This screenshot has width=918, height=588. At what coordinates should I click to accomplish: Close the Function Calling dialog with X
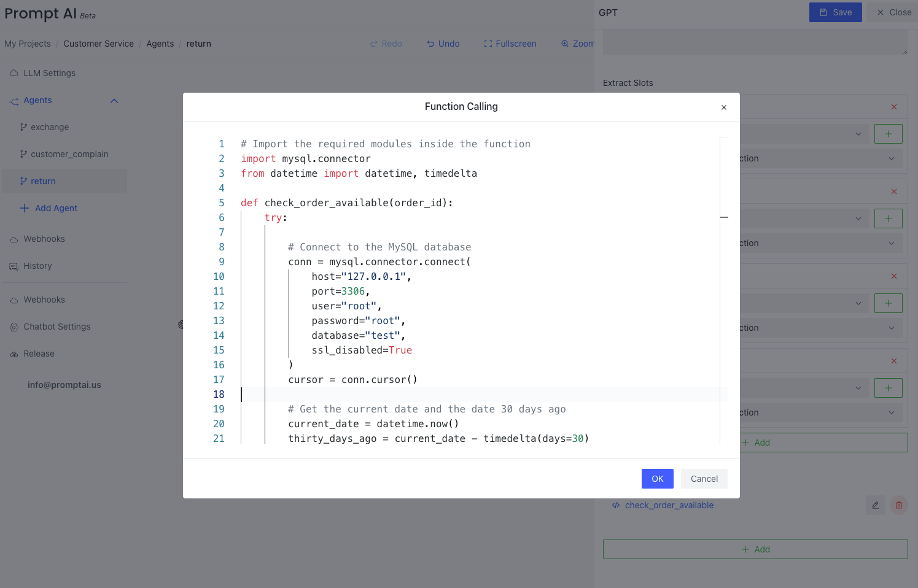coord(724,107)
